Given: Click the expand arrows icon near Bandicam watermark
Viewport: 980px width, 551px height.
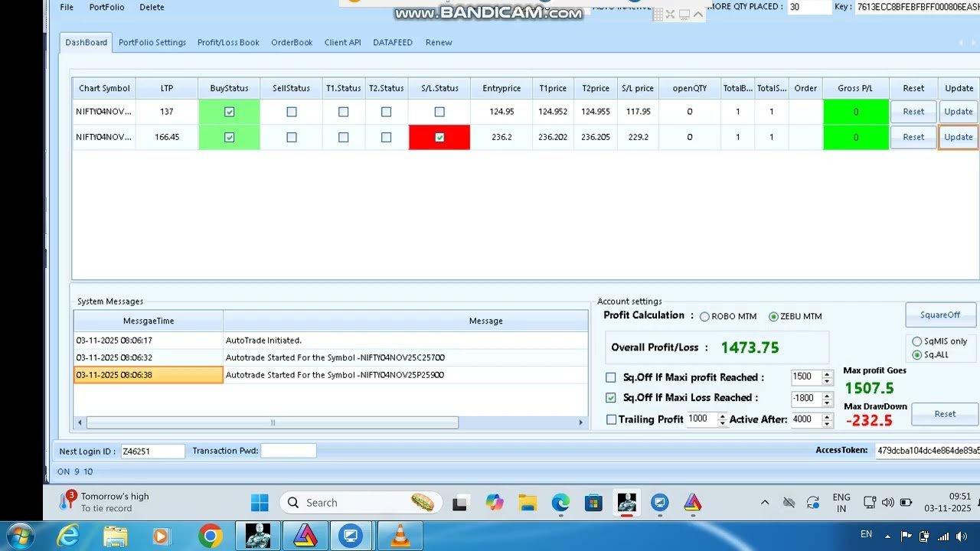Looking at the screenshot, I should tap(670, 14).
